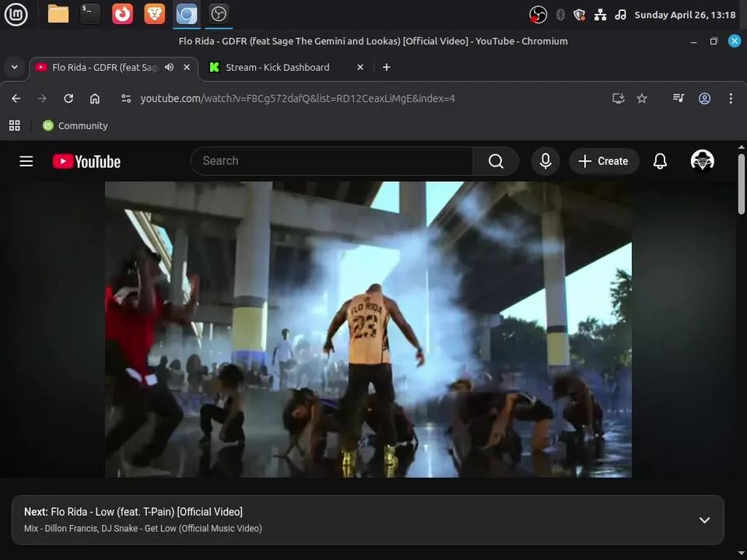Go to the browser home page

[x=95, y=99]
